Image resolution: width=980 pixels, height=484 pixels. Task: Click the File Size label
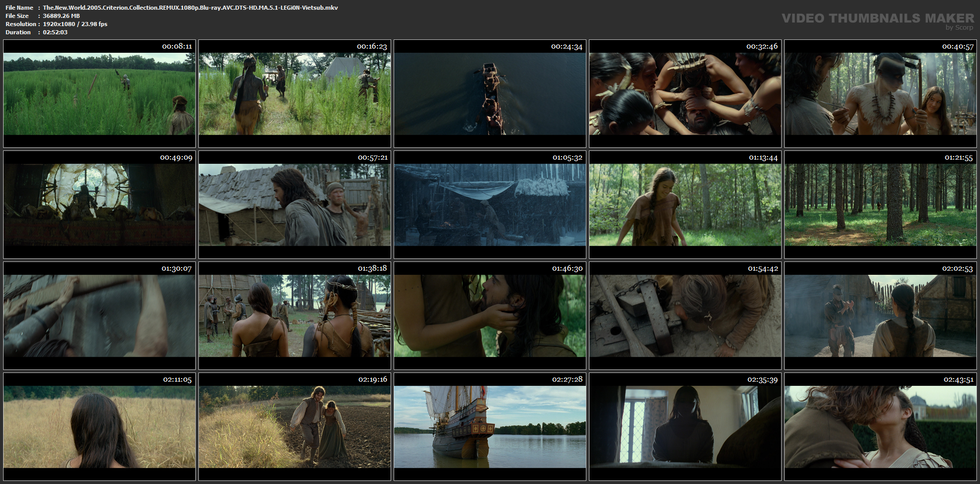[x=17, y=16]
